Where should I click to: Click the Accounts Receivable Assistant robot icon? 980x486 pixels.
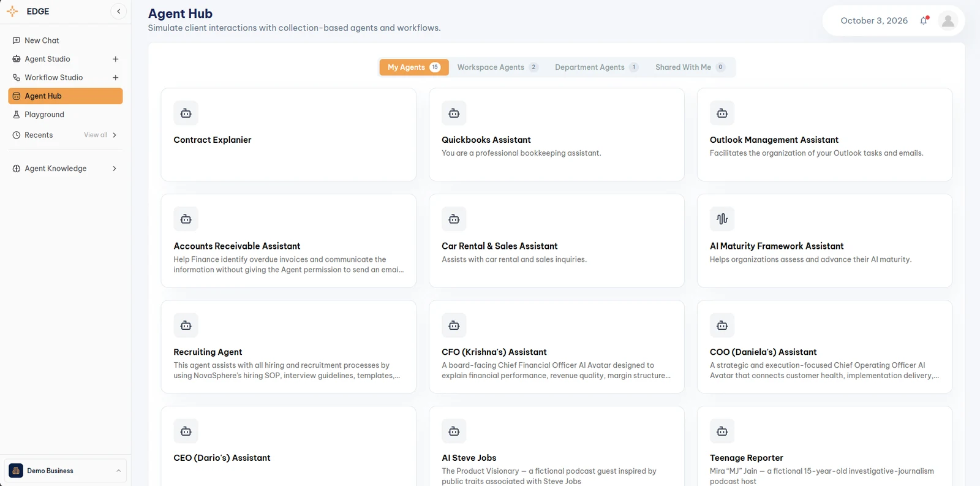click(x=186, y=219)
